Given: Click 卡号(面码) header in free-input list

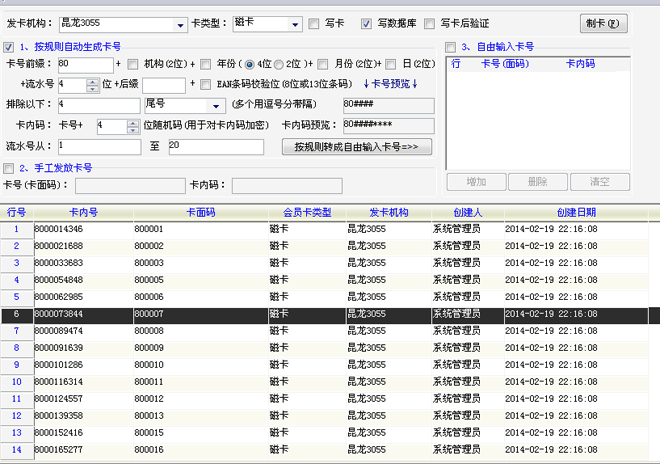Looking at the screenshot, I should [x=505, y=64].
